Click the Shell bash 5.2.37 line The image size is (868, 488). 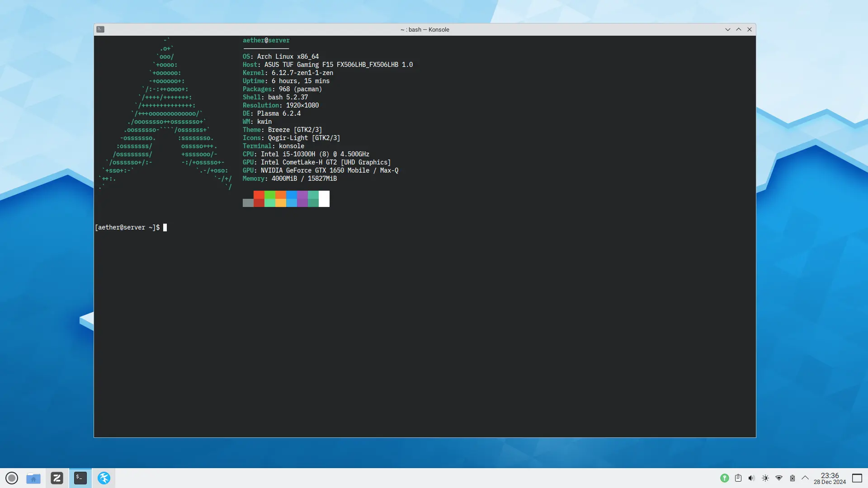click(275, 97)
